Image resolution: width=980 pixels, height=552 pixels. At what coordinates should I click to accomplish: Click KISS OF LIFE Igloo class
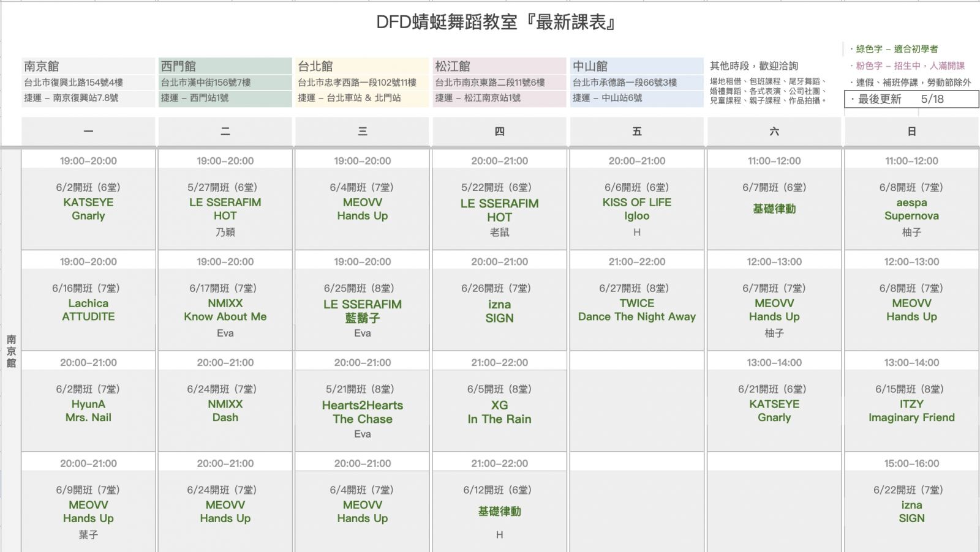(636, 209)
